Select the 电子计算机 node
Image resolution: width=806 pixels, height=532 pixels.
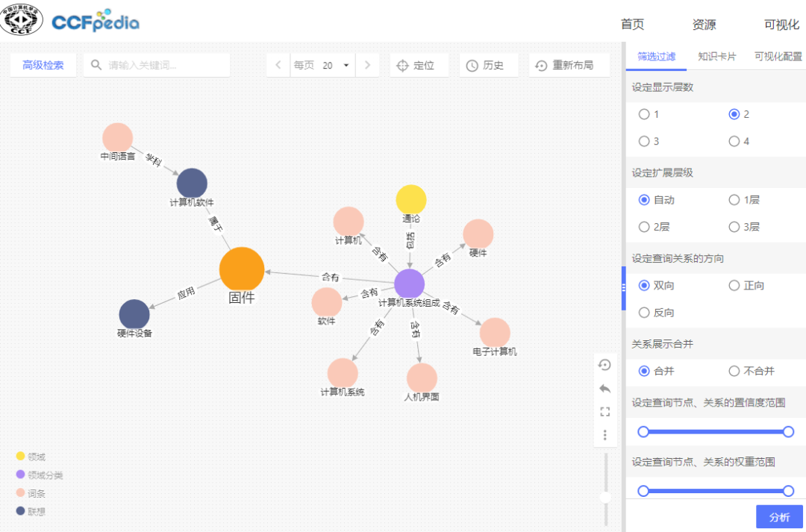click(x=495, y=333)
